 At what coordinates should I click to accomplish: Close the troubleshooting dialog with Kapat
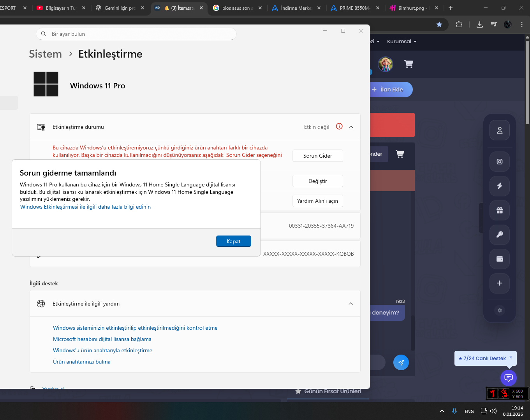(x=234, y=241)
